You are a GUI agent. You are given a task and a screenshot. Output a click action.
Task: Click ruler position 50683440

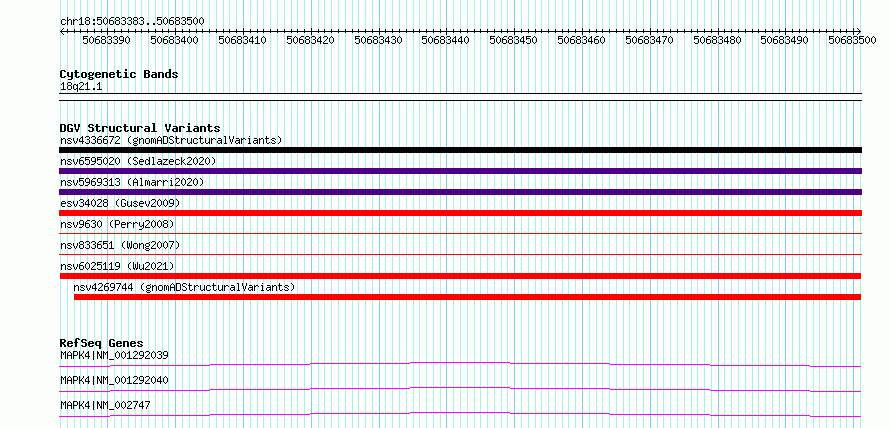[x=446, y=40]
